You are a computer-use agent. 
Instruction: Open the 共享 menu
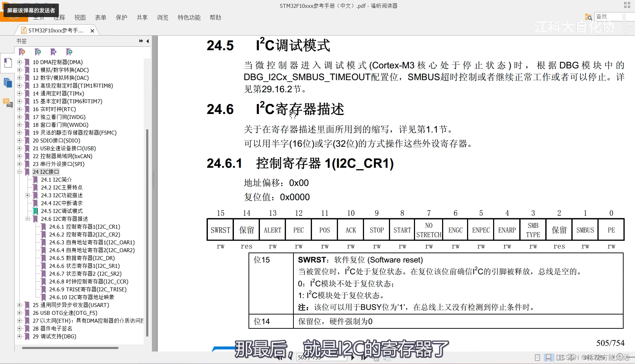pos(142,17)
